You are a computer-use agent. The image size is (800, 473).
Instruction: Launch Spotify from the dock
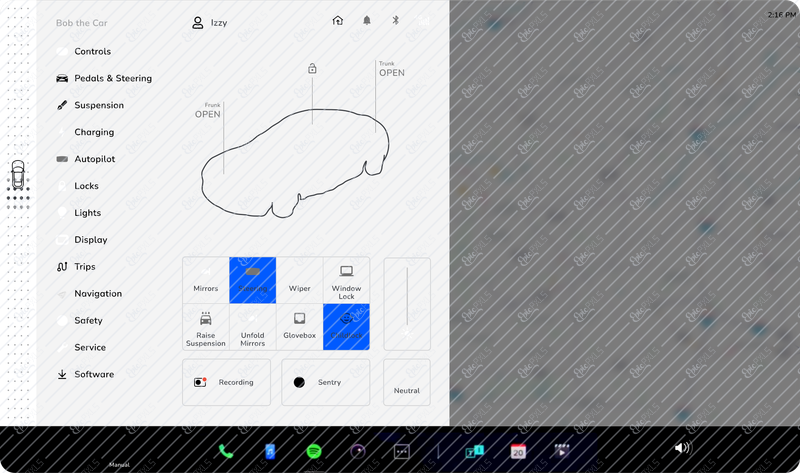point(314,451)
